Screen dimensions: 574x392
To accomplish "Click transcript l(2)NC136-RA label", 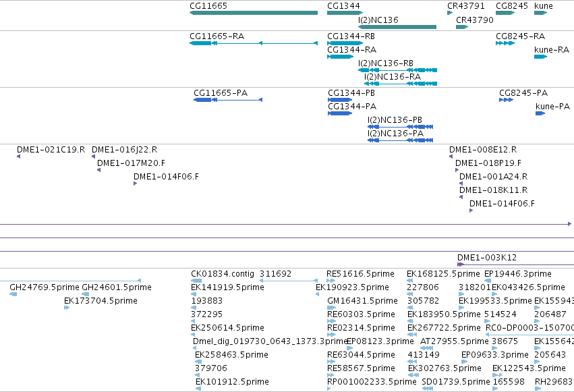I will point(392,77).
